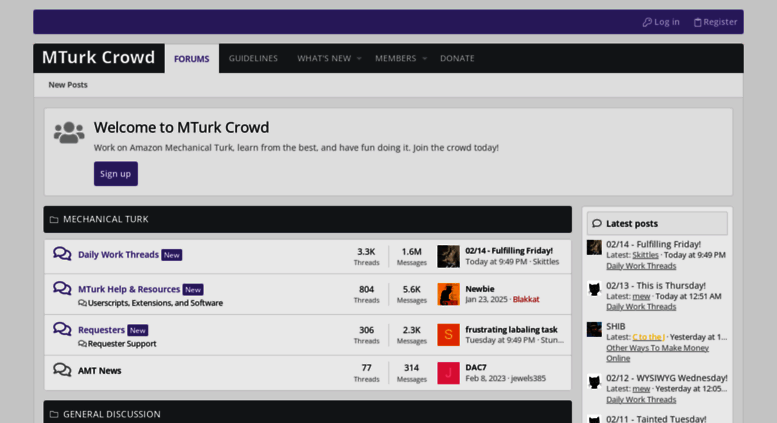
Task: Expand the Members dropdown arrow
Action: [425, 58]
